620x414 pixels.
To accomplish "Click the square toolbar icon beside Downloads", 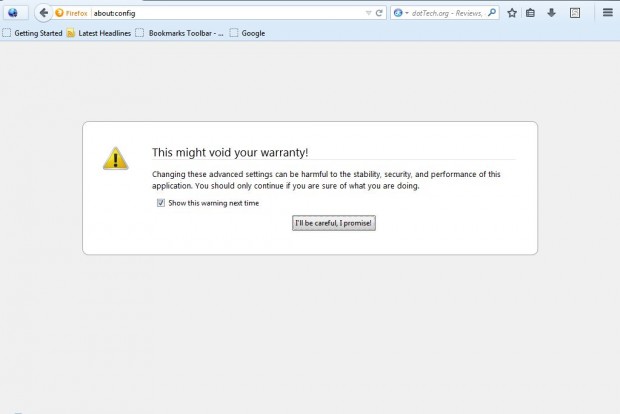I will 575,13.
